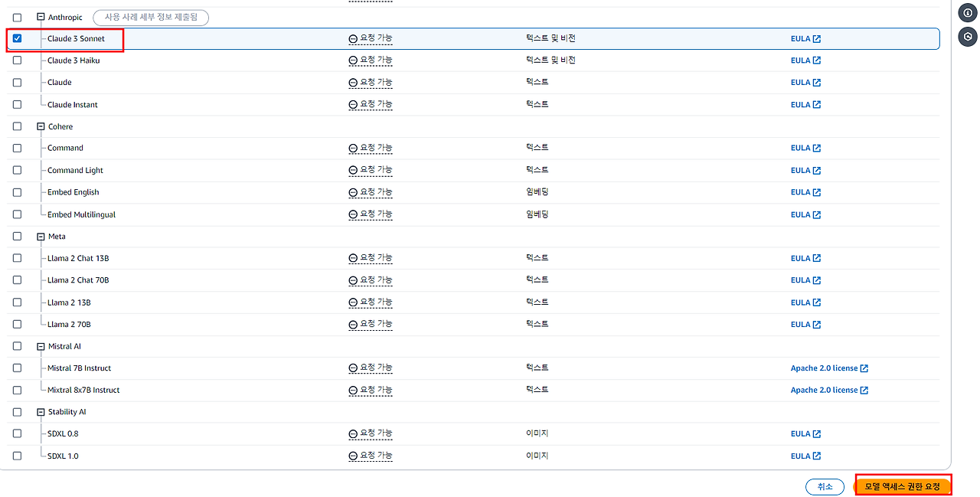The height and width of the screenshot is (497, 980).
Task: Click 요청 가능 status in Mixtral 8x7B Instruct row
Action: tap(371, 391)
